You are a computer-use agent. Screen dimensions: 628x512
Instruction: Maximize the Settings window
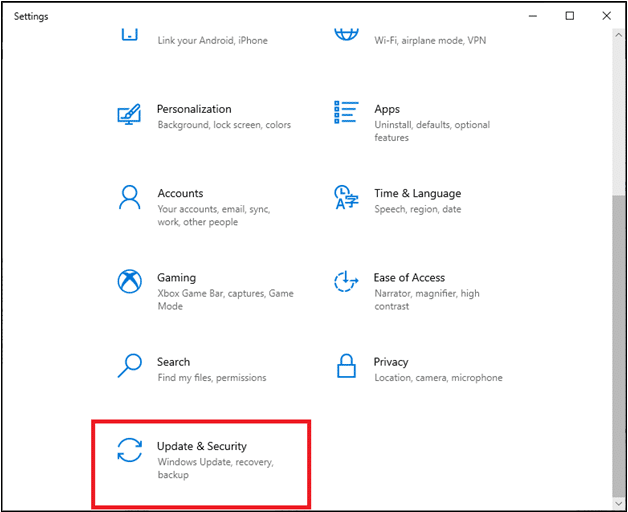[570, 16]
